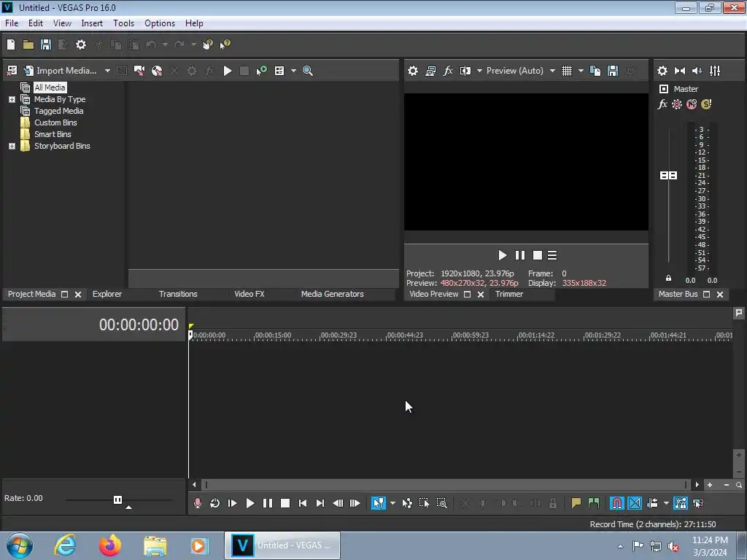This screenshot has height=560, width=747.
Task: Stop the video preview
Action: (538, 256)
